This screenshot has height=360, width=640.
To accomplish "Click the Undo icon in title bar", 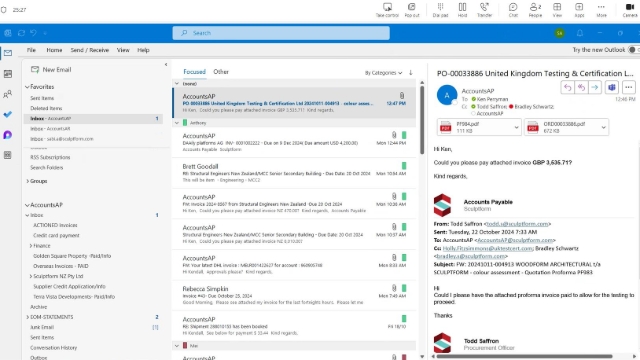I will coord(33,33).
